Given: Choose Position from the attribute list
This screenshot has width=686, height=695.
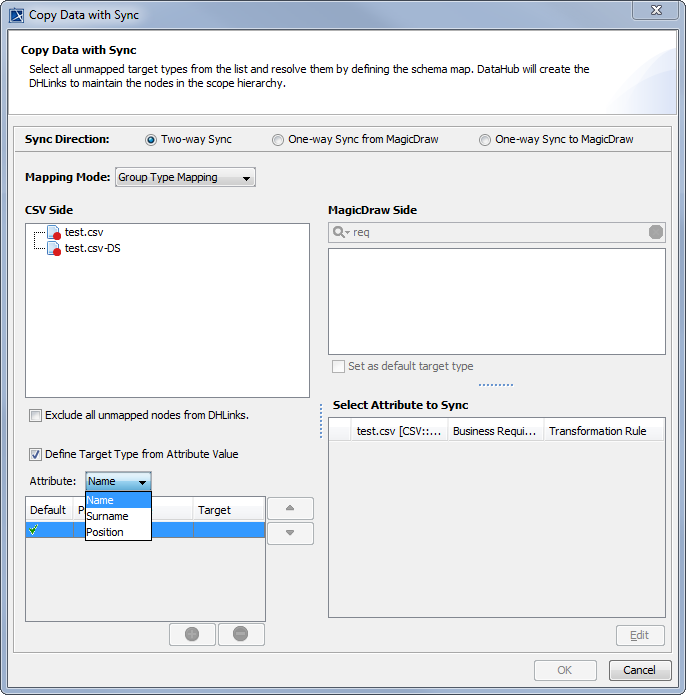Looking at the screenshot, I should pyautogui.click(x=118, y=532).
